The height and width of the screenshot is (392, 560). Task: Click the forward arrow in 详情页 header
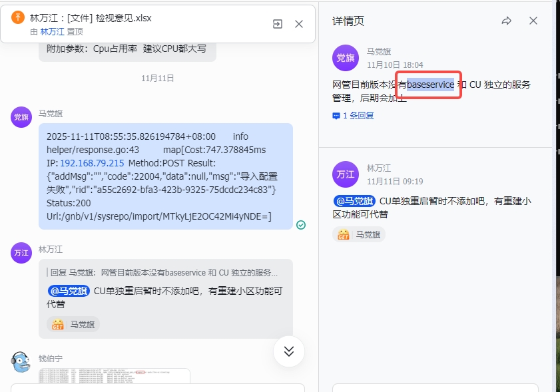pyautogui.click(x=507, y=21)
